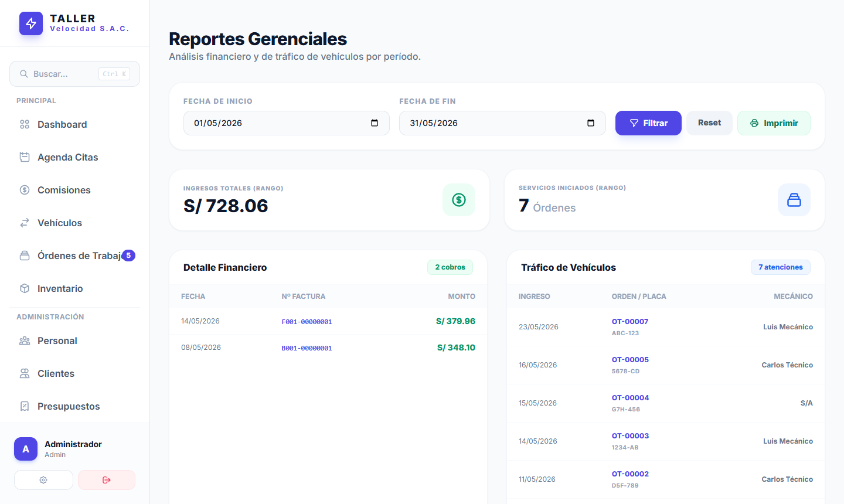Click the Filtrar button
This screenshot has height=504, width=844.
click(x=648, y=123)
